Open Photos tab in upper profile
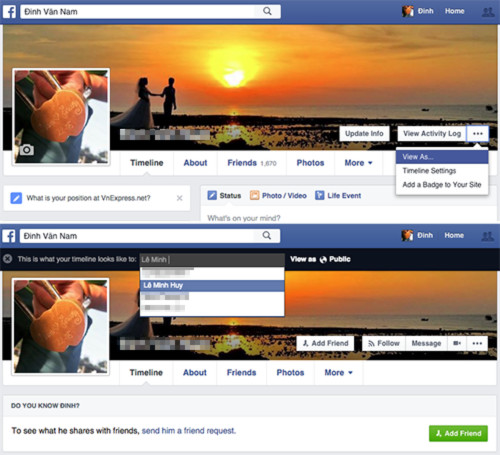The height and width of the screenshot is (455, 500). click(310, 163)
